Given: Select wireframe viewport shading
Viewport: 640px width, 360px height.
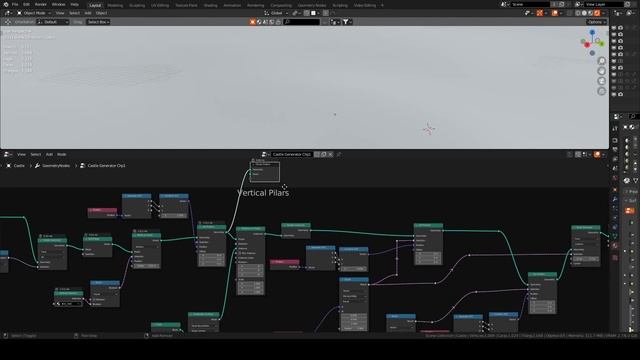Looking at the screenshot, I should coord(578,13).
